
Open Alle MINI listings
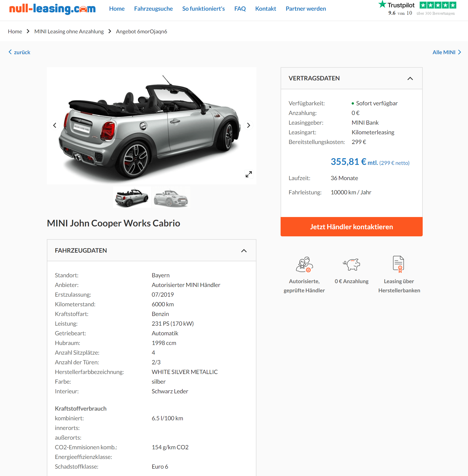click(447, 52)
